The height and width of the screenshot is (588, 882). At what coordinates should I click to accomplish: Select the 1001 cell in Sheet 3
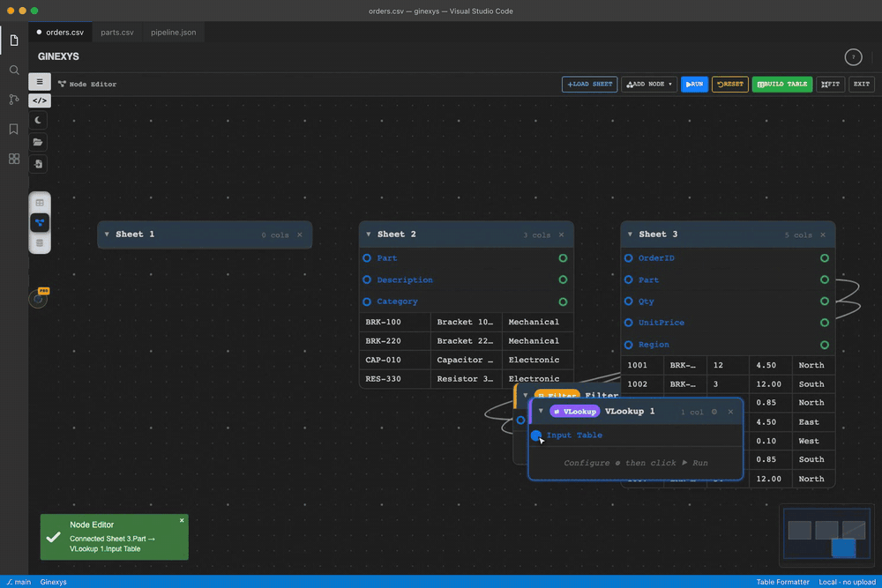[642, 365]
